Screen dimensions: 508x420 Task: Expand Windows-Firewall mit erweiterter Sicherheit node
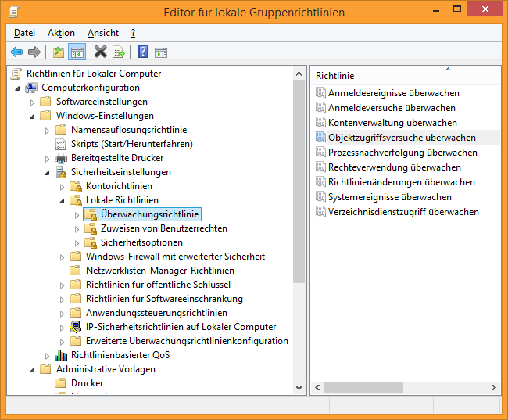63,257
